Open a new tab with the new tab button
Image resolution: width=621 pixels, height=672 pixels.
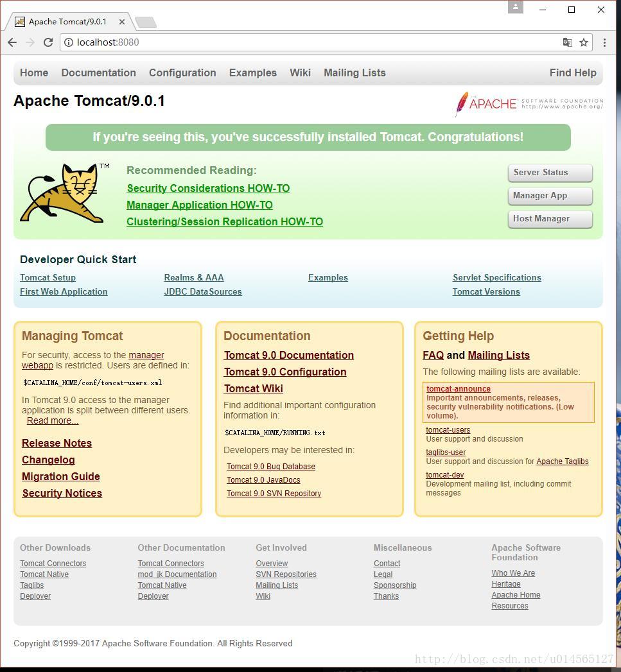146,22
